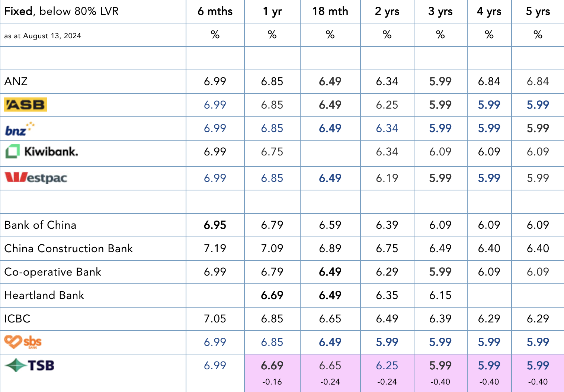Click Heartland Bank 2 year rate 6.35

pos(387,295)
